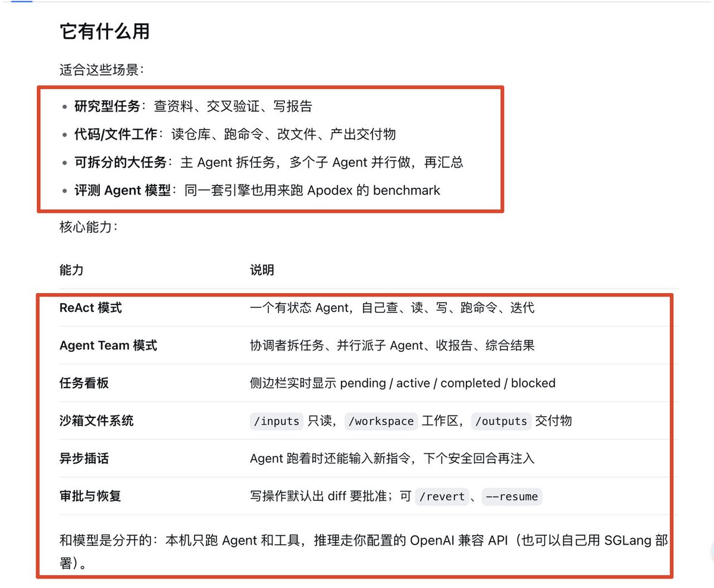The width and height of the screenshot is (714, 588).
Task: Click the "/inputs" code label
Action: tap(277, 421)
